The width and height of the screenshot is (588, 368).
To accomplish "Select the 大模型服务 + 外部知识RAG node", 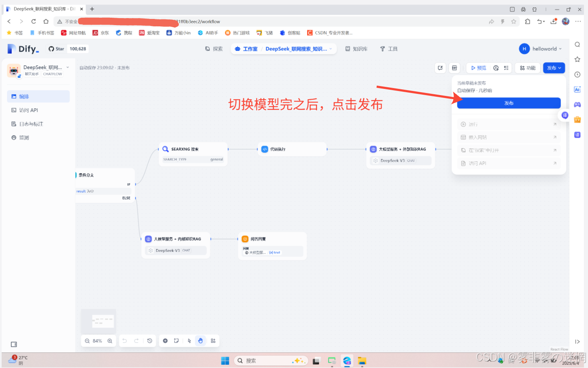I will pos(400,155).
